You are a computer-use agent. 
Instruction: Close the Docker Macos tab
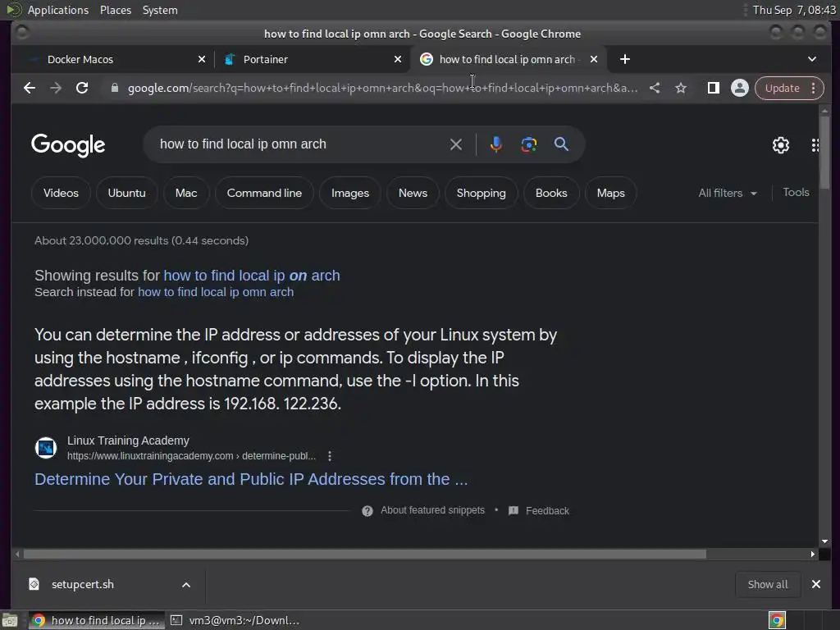(x=202, y=59)
